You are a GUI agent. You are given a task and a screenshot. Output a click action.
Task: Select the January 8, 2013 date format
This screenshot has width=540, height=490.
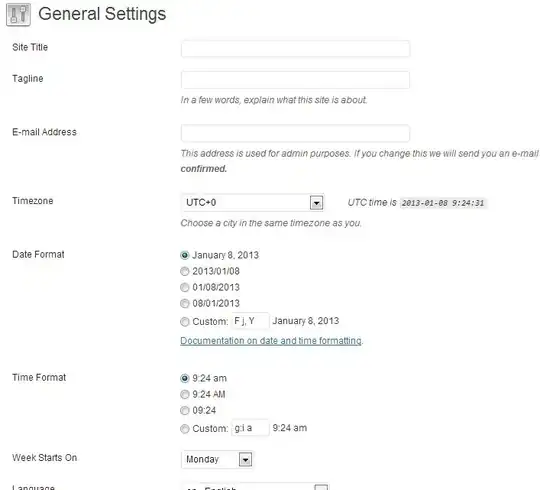click(x=185, y=255)
